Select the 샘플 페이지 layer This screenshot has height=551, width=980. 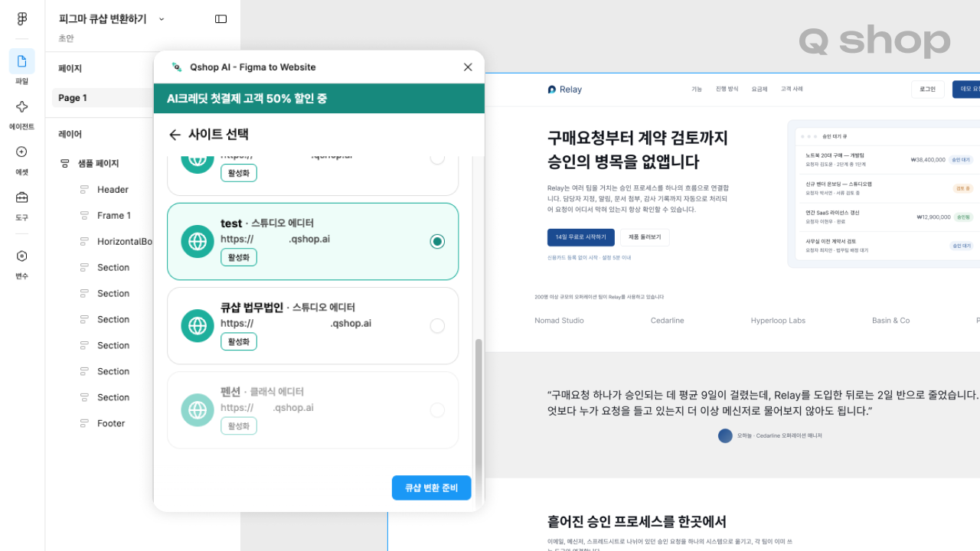99,164
